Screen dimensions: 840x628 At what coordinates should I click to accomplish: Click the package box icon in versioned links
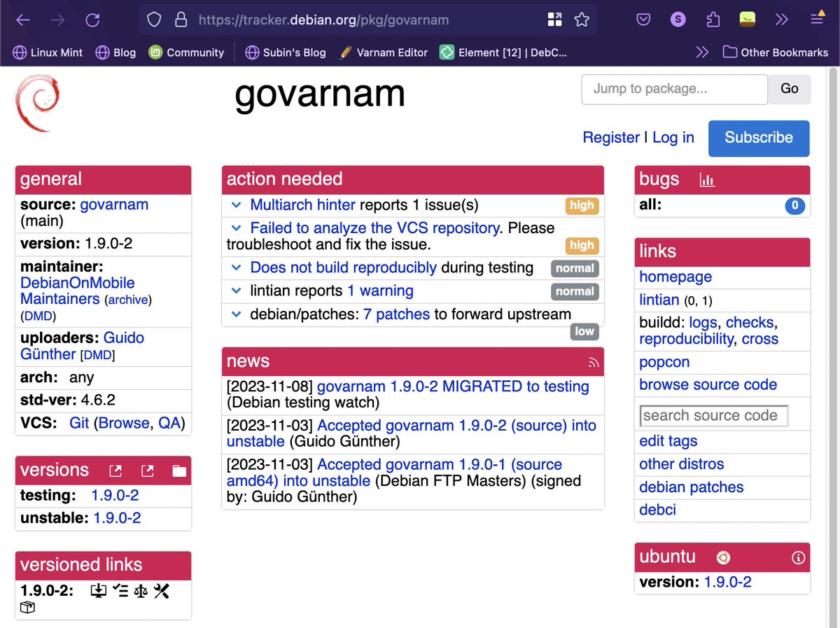[27, 607]
